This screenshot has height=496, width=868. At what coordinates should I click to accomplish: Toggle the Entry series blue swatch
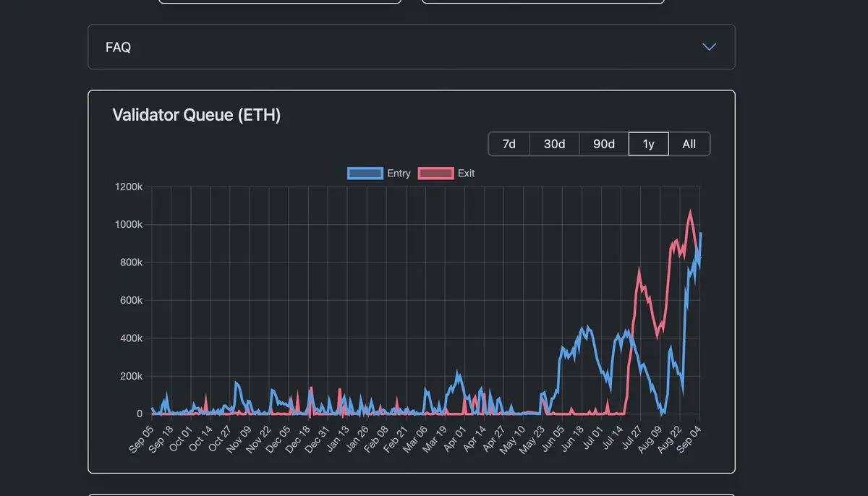click(x=365, y=174)
